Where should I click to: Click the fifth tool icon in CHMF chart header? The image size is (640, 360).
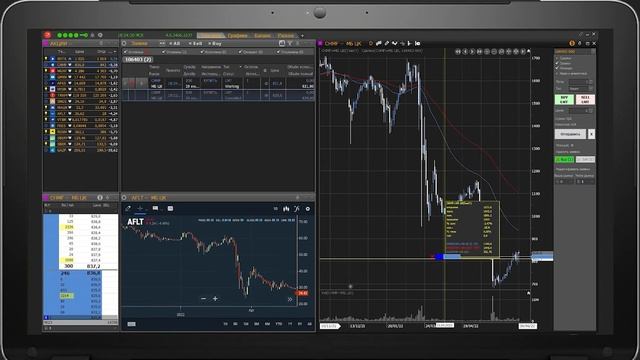click(402, 43)
